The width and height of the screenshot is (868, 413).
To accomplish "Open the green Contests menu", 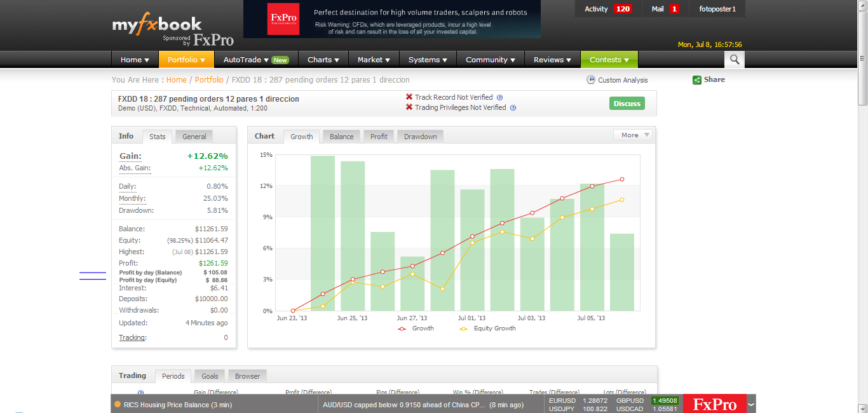I will click(x=609, y=60).
